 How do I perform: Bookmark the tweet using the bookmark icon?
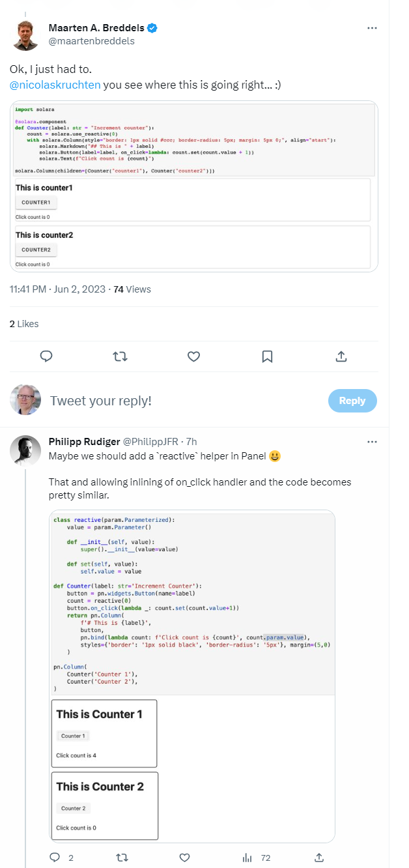click(x=267, y=357)
